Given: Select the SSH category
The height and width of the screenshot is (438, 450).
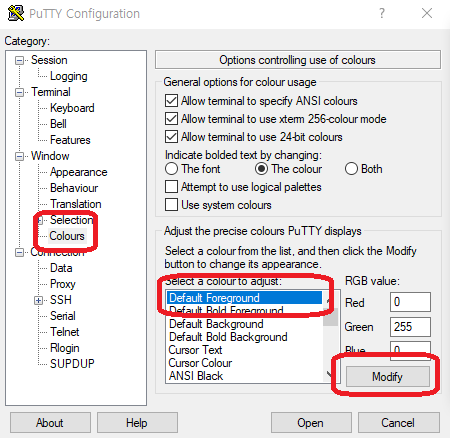Looking at the screenshot, I should point(61,300).
